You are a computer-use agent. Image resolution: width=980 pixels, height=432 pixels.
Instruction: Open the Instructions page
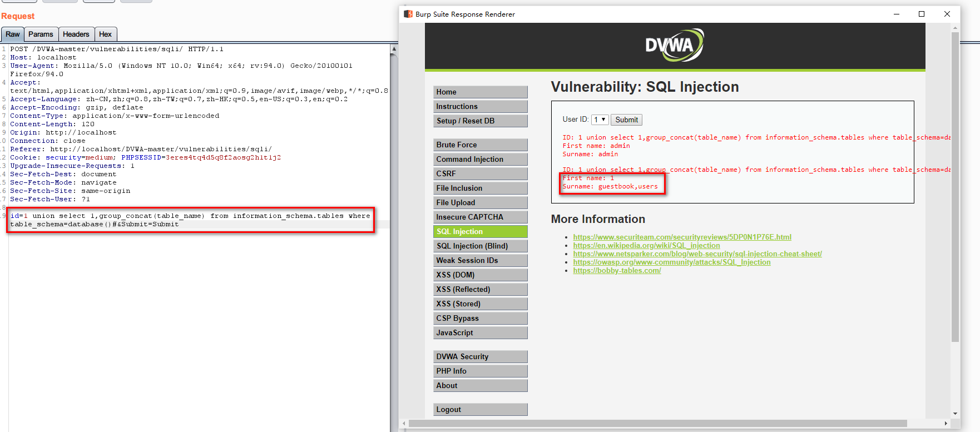(481, 107)
